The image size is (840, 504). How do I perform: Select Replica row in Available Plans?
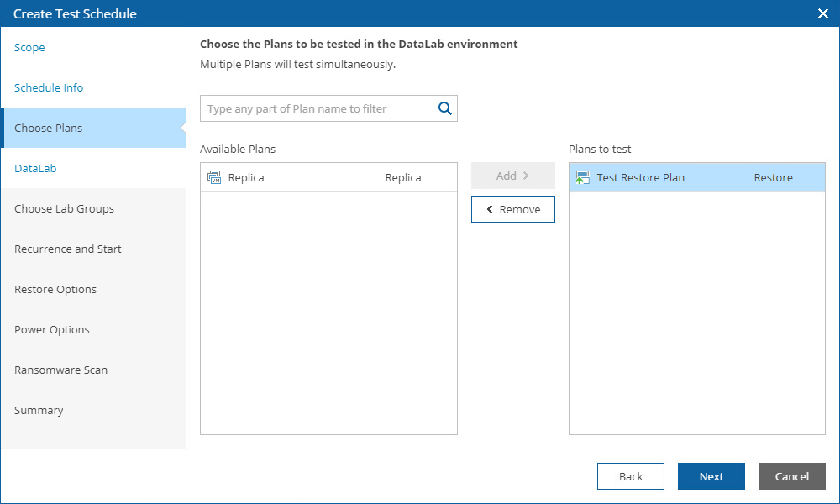(x=328, y=177)
